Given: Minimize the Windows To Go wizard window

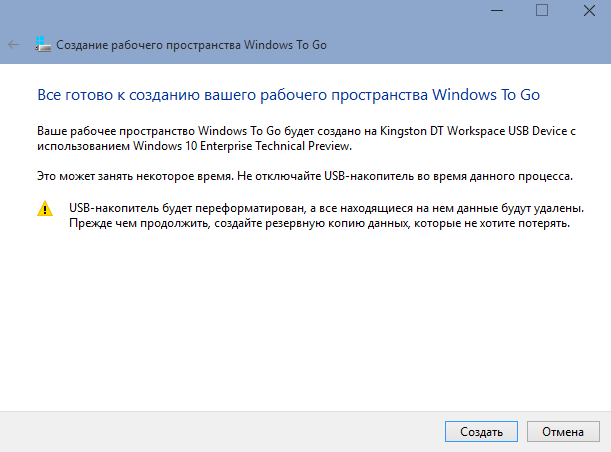Looking at the screenshot, I should pyautogui.click(x=497, y=11).
